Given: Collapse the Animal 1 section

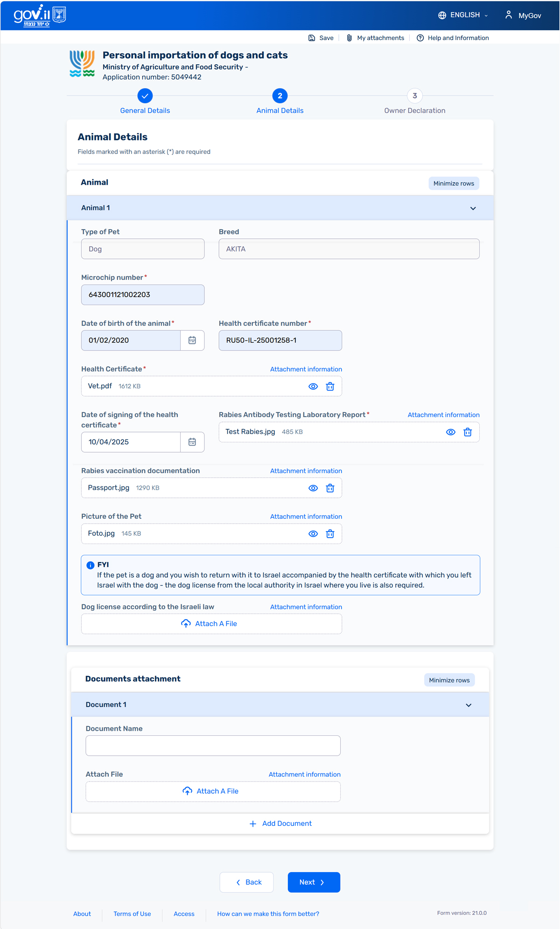Looking at the screenshot, I should tap(473, 208).
